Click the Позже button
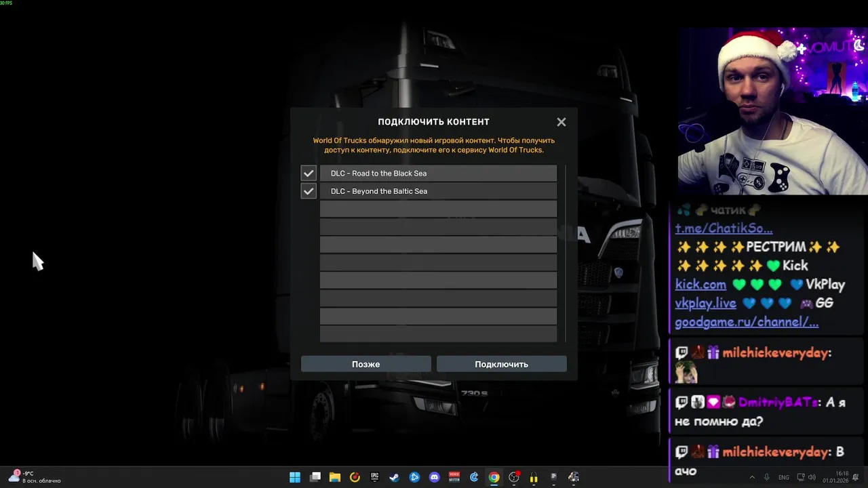 tap(366, 364)
